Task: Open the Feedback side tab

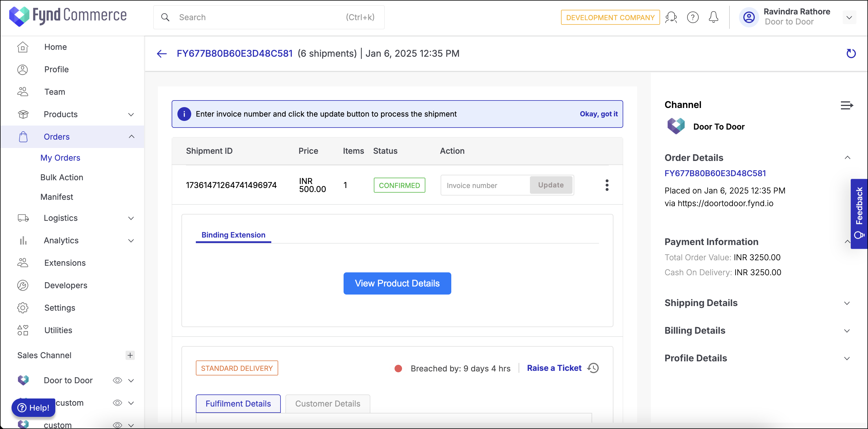Action: pos(859,214)
